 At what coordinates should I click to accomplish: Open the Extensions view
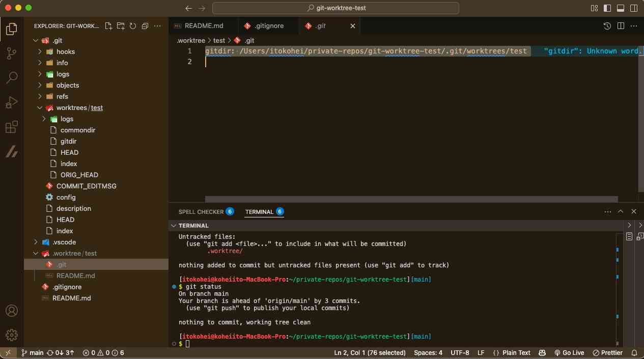click(x=11, y=127)
